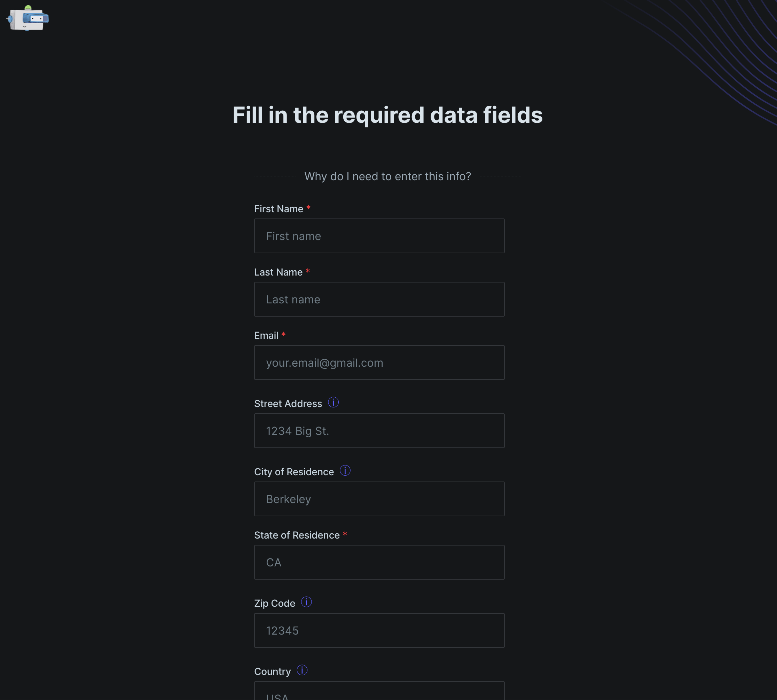Click the Country info icon
The image size is (777, 700).
pyautogui.click(x=302, y=670)
